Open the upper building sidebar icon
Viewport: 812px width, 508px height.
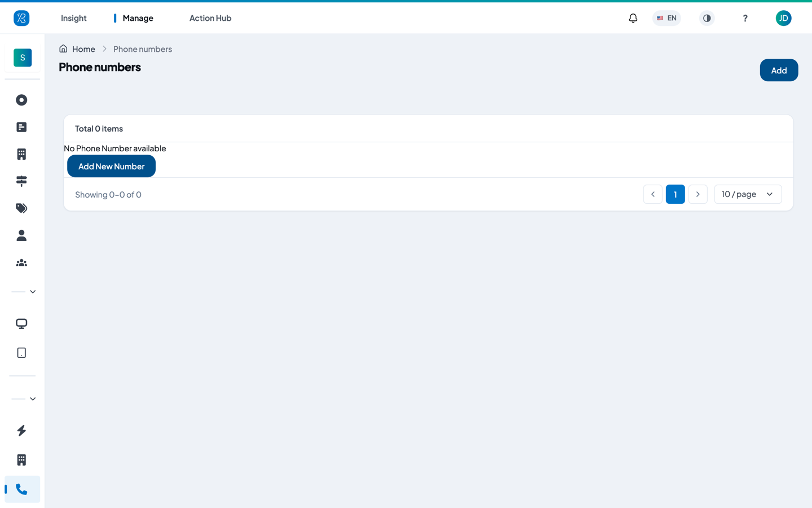[x=21, y=154]
